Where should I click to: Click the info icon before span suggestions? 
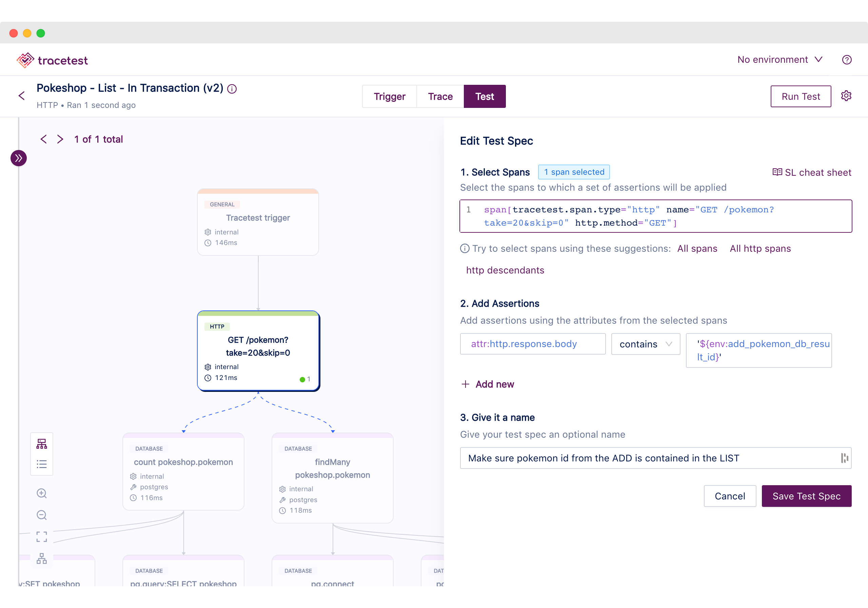(x=465, y=249)
